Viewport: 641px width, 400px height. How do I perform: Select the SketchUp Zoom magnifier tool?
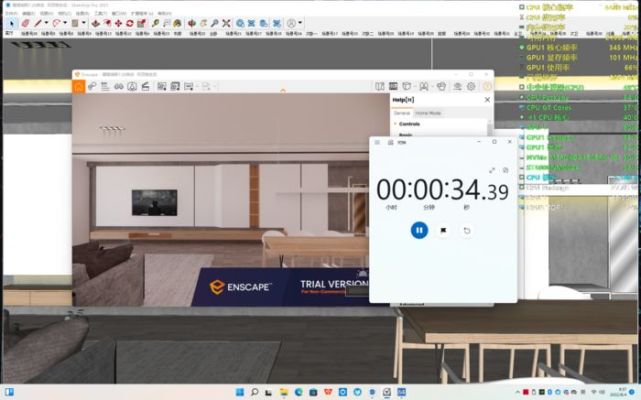pos(215,23)
